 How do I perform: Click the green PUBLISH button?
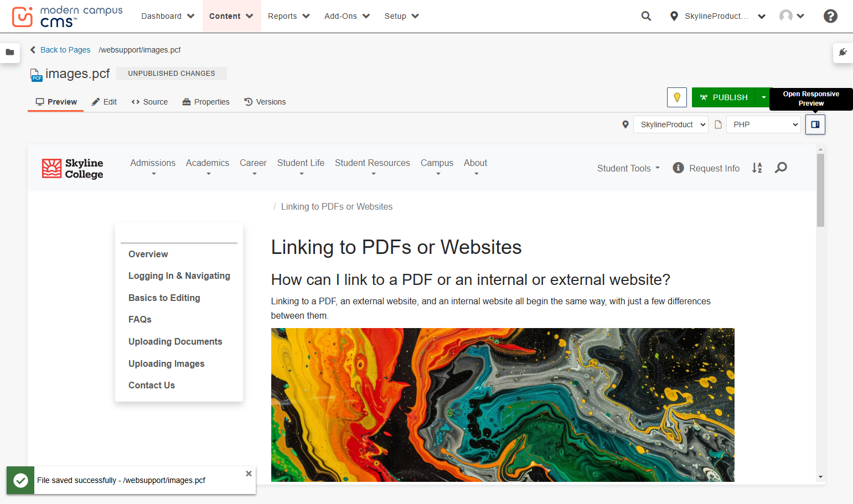[x=725, y=97]
